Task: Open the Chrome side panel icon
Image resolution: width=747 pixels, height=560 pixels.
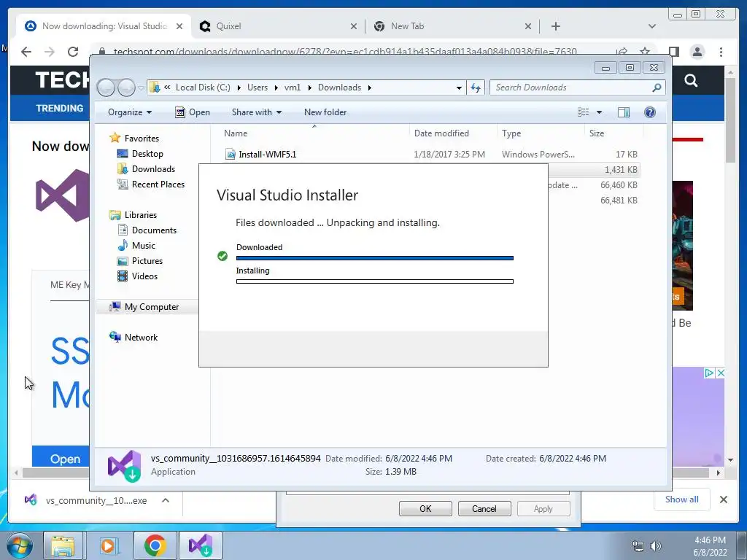Action: (673, 52)
